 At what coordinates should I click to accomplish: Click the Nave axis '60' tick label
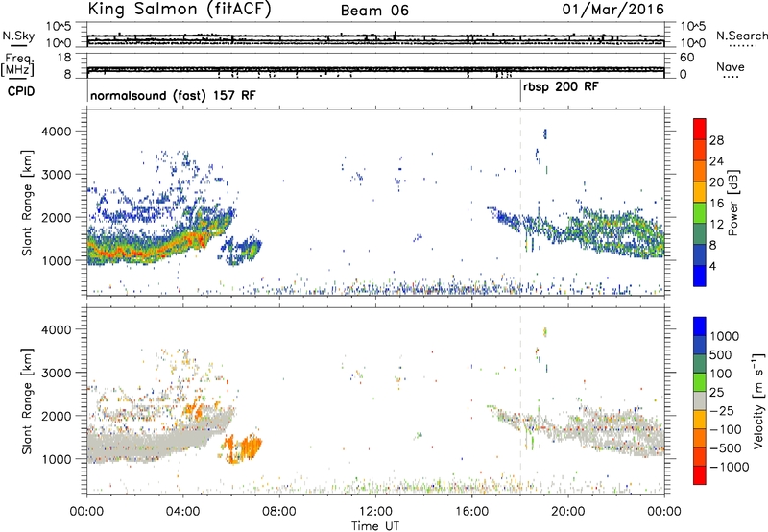[687, 58]
